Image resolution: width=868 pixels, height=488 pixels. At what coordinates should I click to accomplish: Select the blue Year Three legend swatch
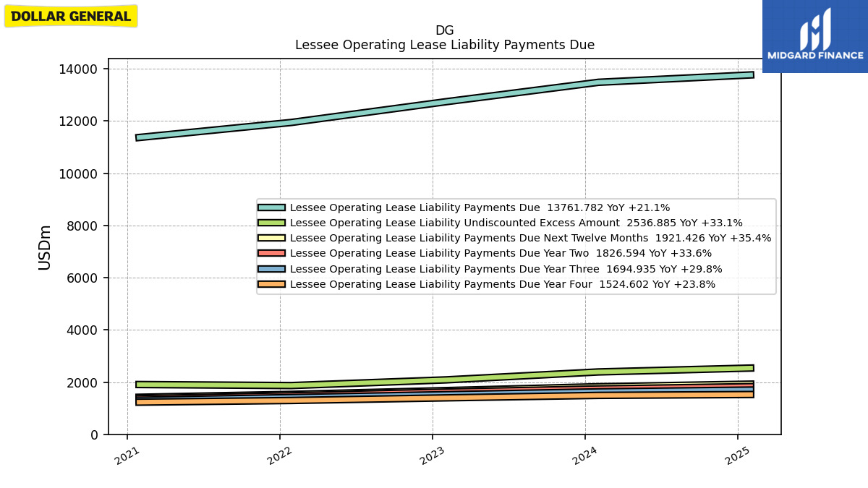[x=271, y=269]
